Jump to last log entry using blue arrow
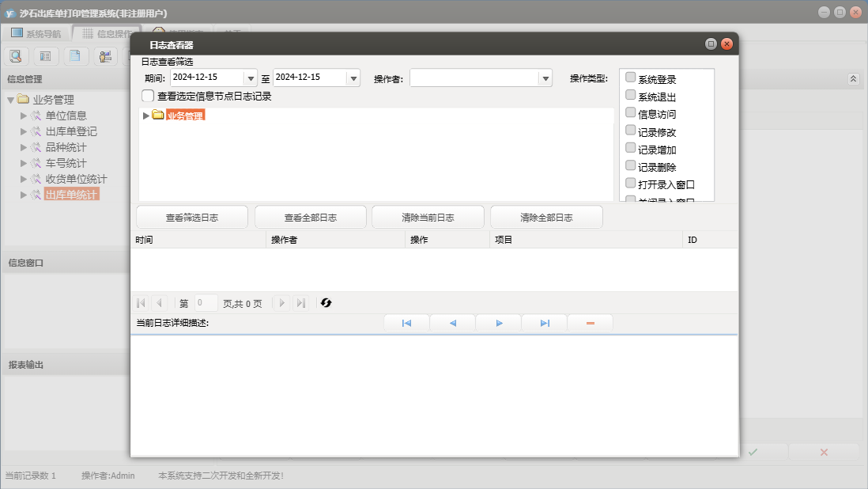 545,323
